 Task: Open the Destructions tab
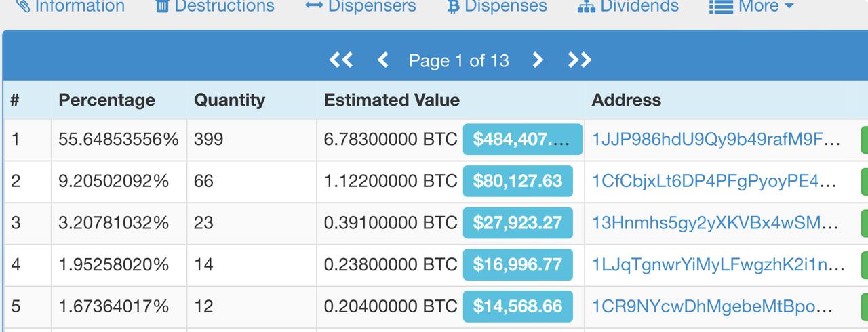click(x=214, y=6)
